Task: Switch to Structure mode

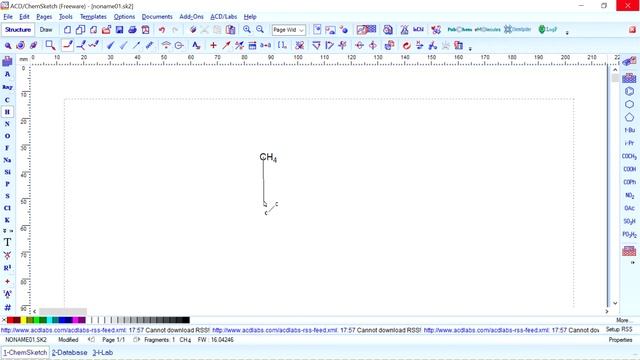Action: click(18, 30)
